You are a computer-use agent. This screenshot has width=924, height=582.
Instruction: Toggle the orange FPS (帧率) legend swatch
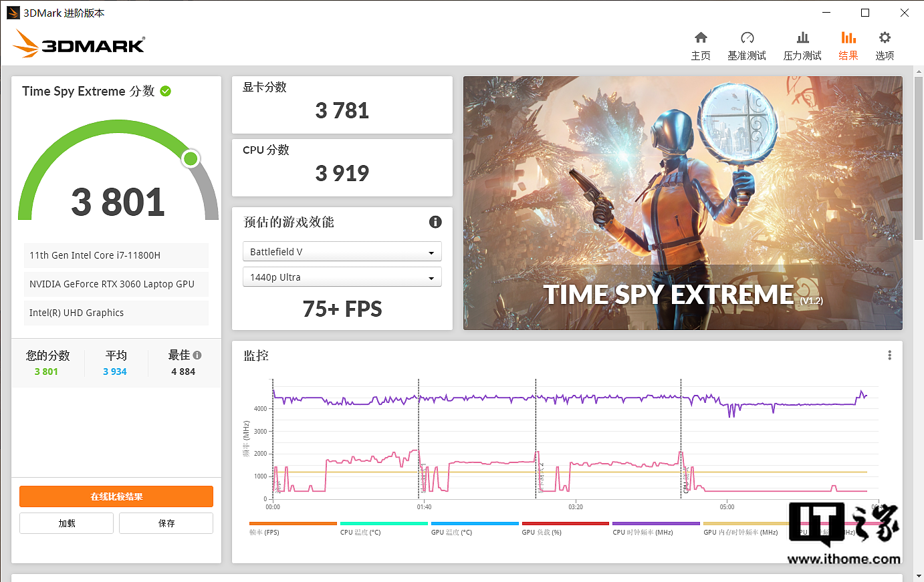click(293, 523)
